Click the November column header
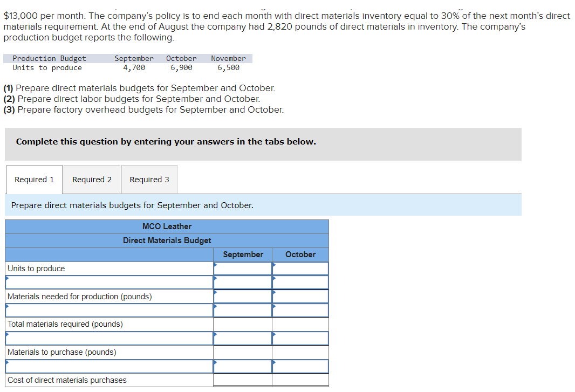The width and height of the screenshot is (575, 392). (x=229, y=58)
